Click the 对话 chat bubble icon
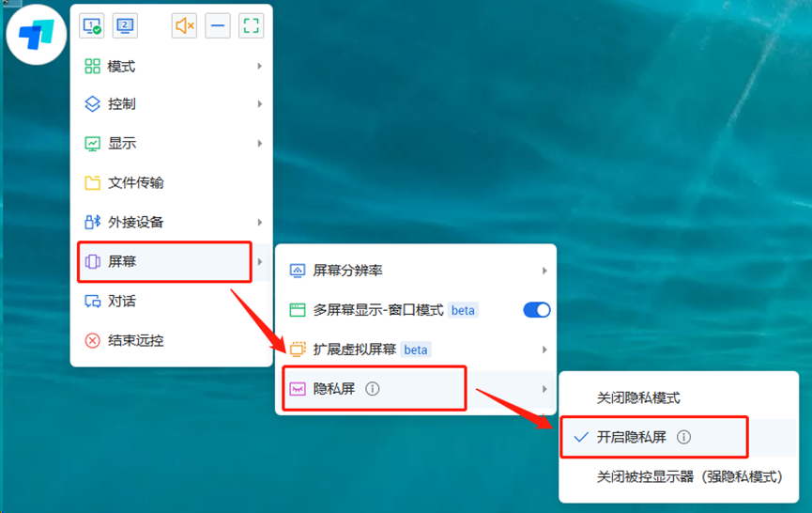 coord(92,301)
